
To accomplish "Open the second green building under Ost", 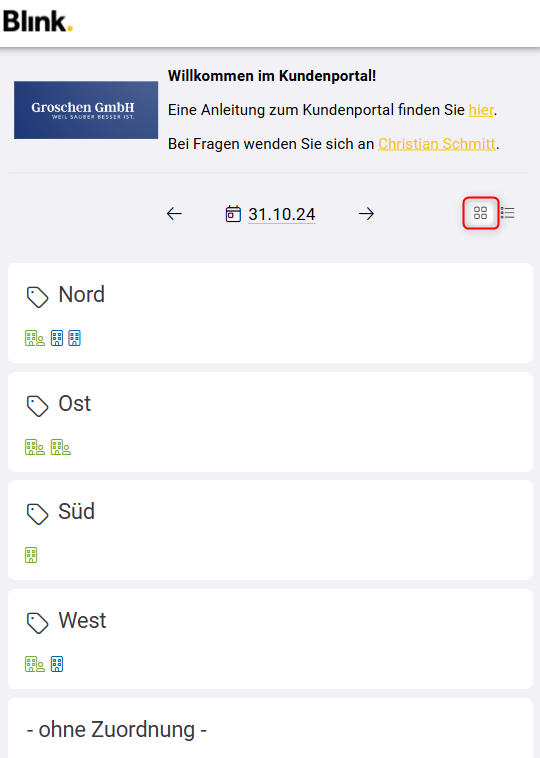I will point(61,447).
